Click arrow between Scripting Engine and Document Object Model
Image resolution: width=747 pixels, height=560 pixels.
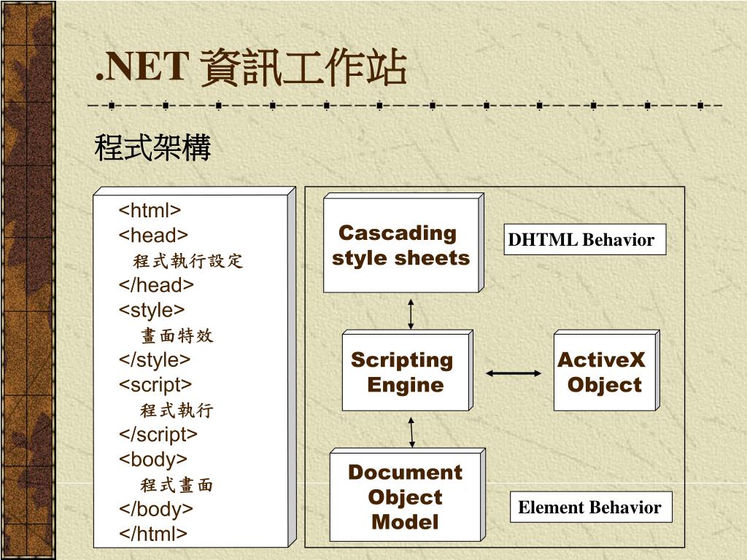(411, 432)
